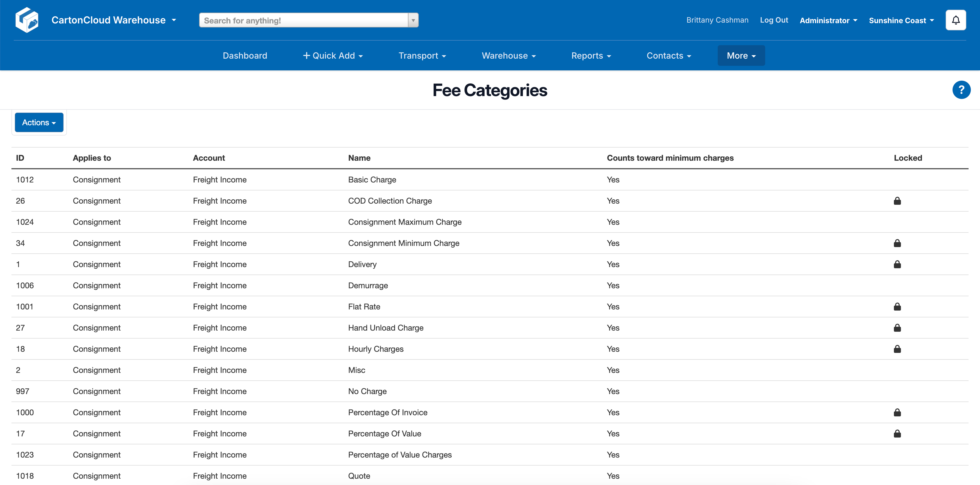Click the Log Out link
Screen dimensions: 980x485
tap(774, 20)
